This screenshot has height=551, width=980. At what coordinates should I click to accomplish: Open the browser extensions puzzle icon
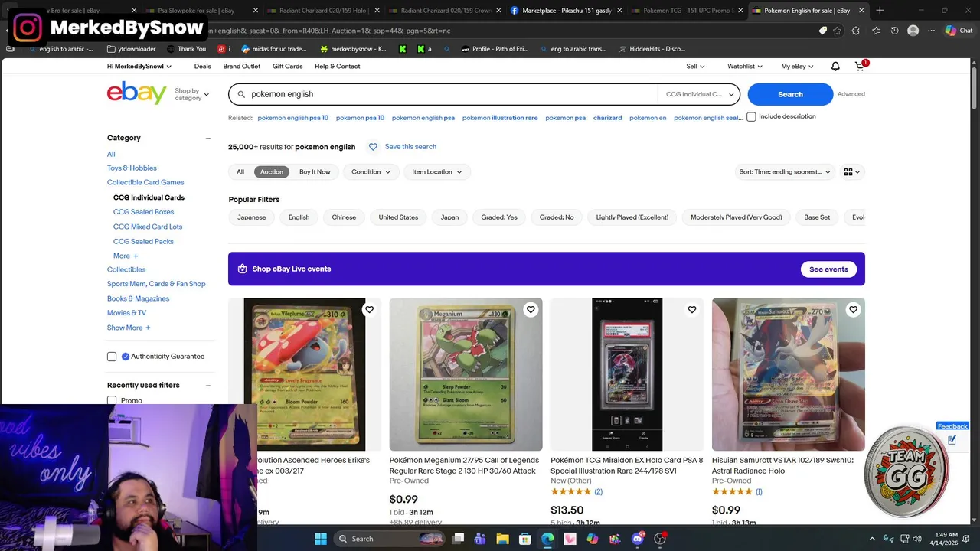(x=856, y=31)
